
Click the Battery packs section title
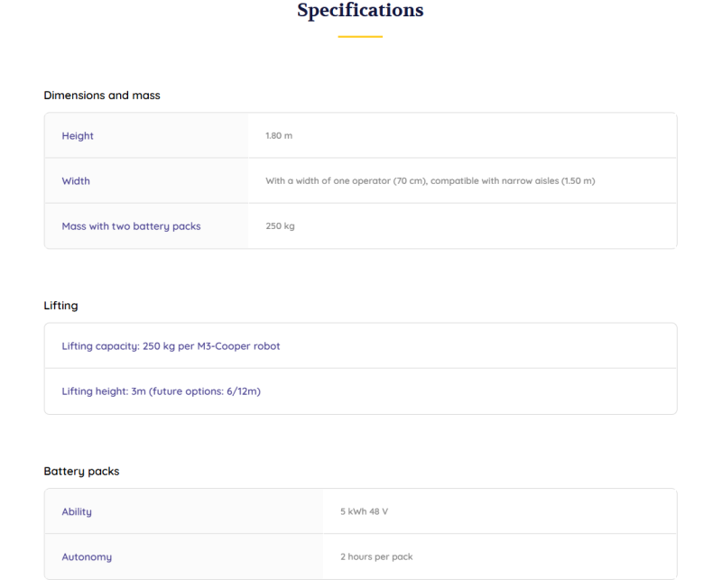pyautogui.click(x=81, y=471)
